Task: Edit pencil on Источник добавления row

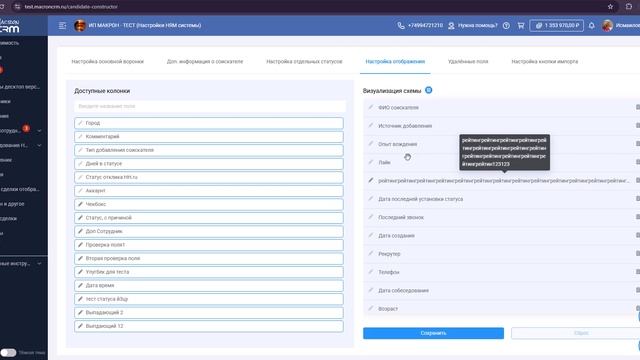Action: (371, 125)
